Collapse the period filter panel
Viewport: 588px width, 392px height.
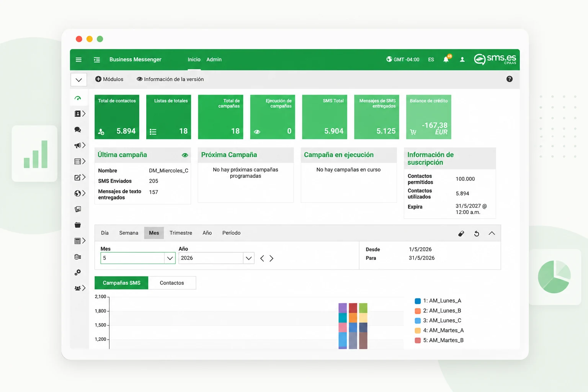(x=492, y=233)
